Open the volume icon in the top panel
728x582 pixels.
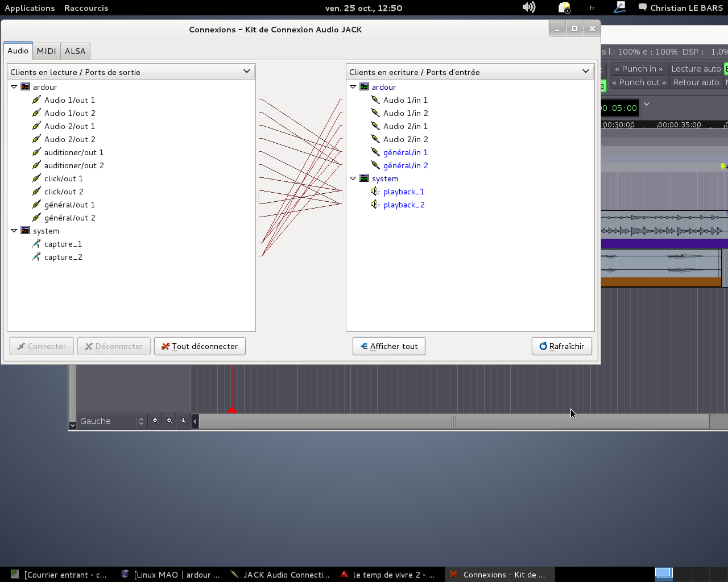pos(529,7)
